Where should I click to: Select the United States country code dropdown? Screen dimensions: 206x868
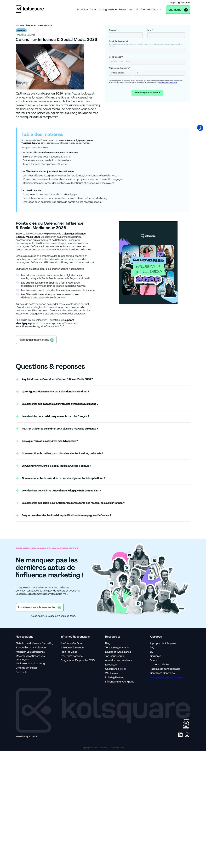[x=120, y=73]
